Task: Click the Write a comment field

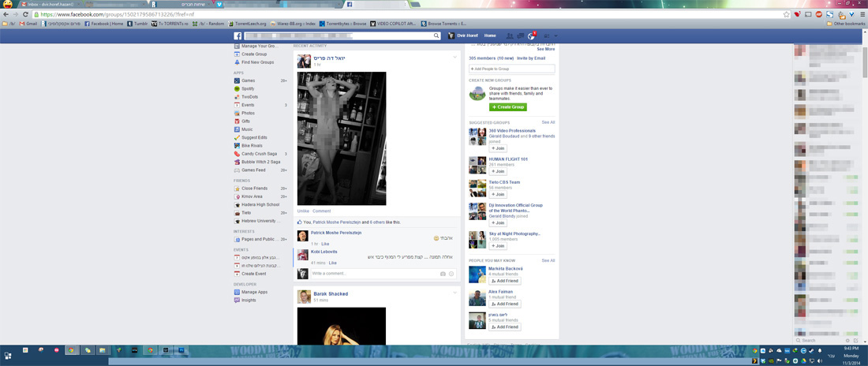Action: click(371, 274)
